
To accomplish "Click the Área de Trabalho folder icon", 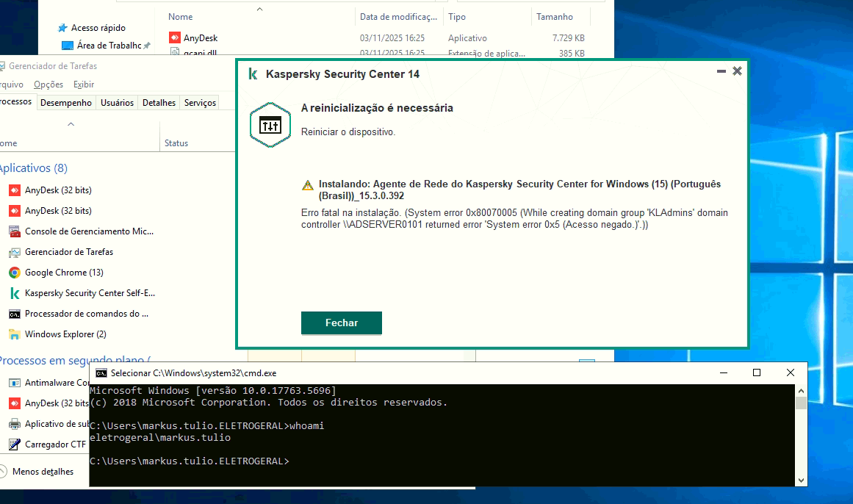I will pos(68,46).
